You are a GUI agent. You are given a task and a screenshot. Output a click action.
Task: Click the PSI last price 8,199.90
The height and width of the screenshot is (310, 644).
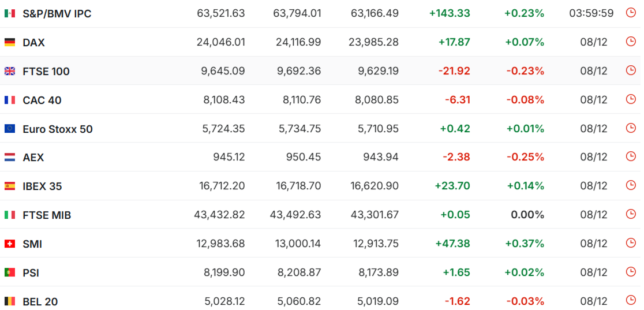224,272
